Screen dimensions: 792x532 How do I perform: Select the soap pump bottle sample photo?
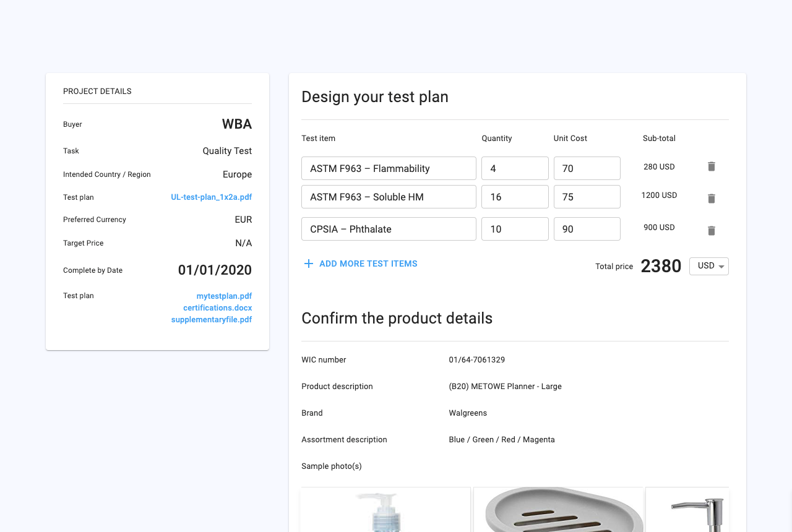click(x=385, y=510)
